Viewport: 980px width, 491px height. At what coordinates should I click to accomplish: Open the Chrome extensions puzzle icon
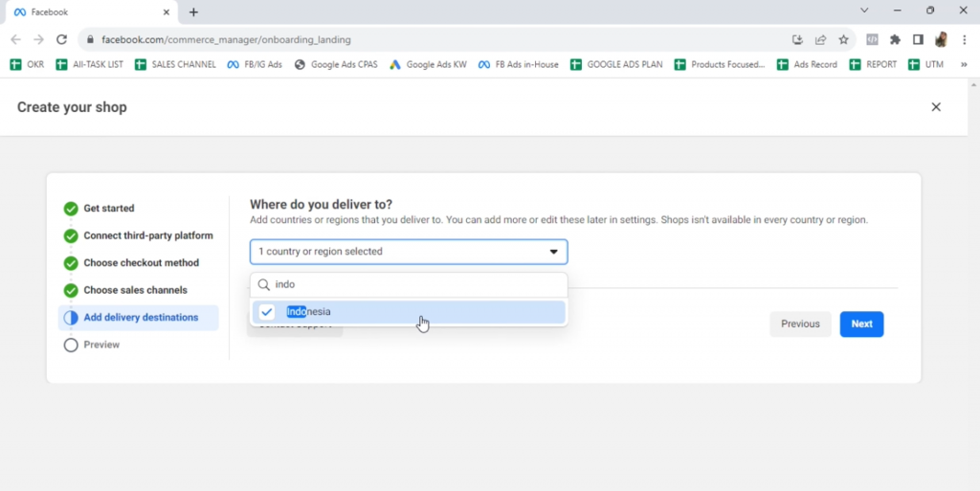point(895,39)
